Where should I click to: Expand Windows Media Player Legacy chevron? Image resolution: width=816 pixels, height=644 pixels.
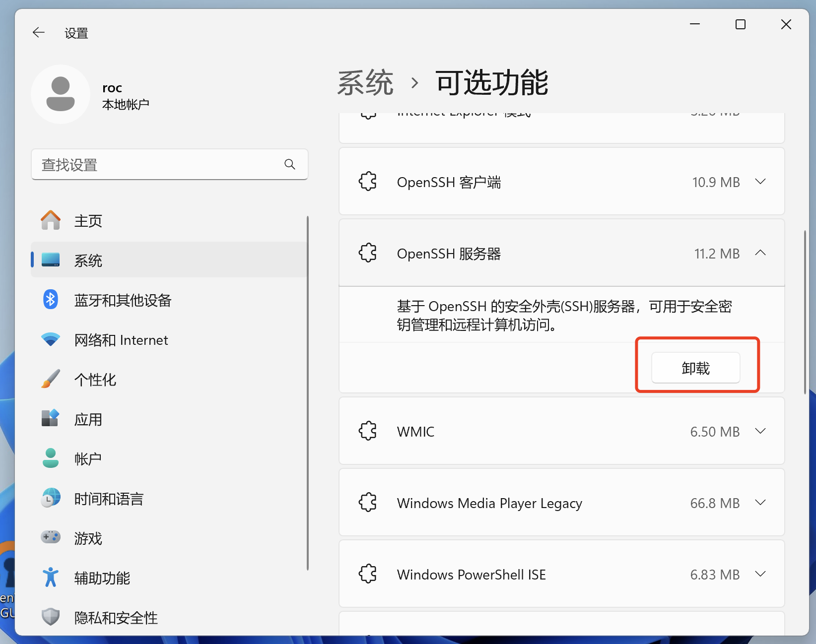coord(760,503)
